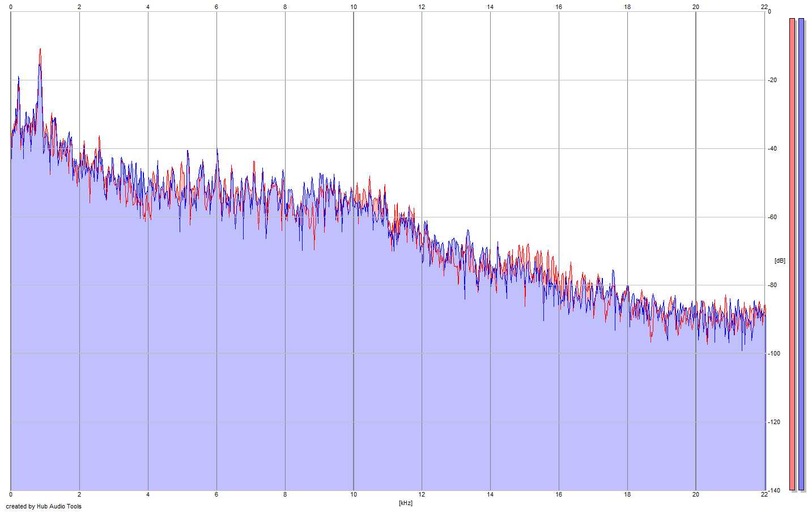Click the 22 kHz label on top axis

pyautogui.click(x=764, y=7)
